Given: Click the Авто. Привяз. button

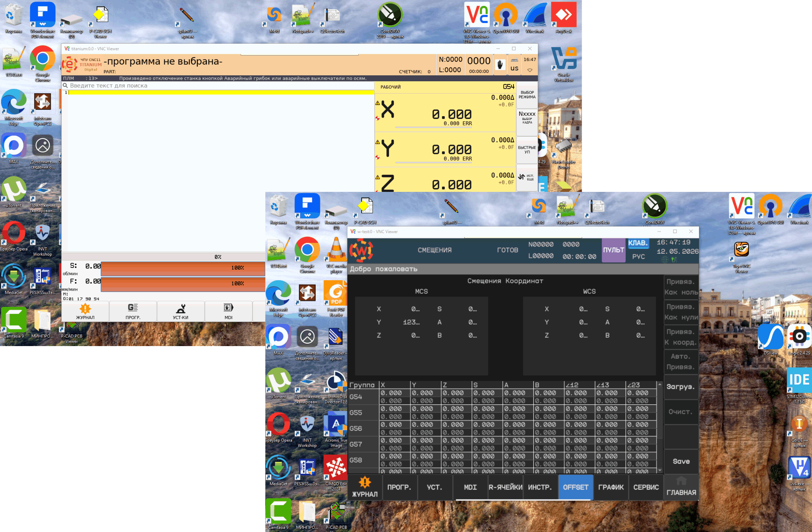Looking at the screenshot, I should [x=681, y=362].
